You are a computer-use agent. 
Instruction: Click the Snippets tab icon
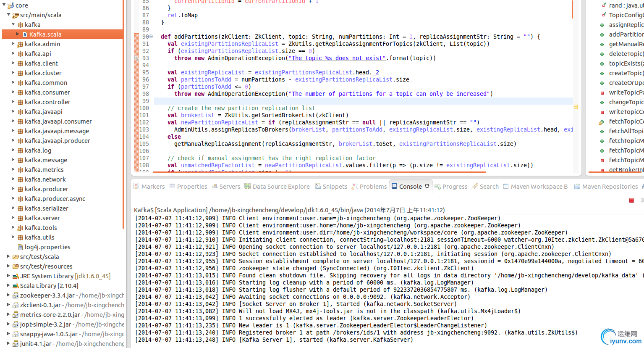click(318, 186)
